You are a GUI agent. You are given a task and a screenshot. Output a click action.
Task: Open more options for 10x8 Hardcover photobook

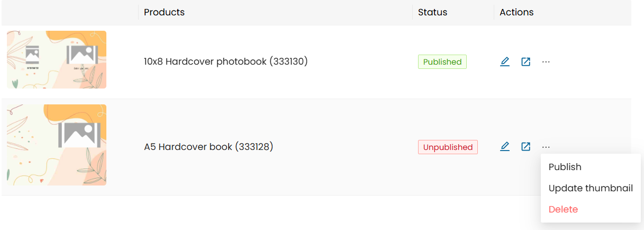[x=546, y=62]
